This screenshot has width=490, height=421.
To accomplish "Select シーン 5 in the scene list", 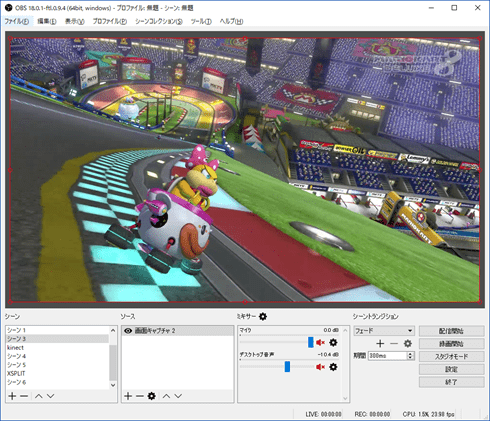I will [57, 365].
